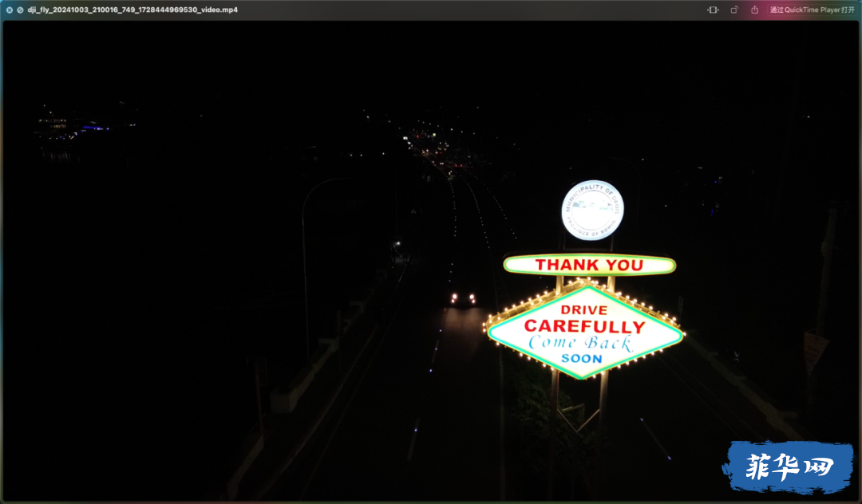Open video with QuickTime Player button
Viewport: 862px width, 504px height.
point(812,10)
